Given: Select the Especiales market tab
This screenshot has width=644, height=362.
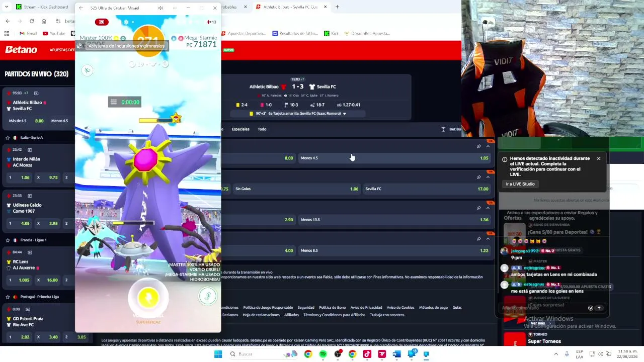Looking at the screenshot, I should click(x=240, y=129).
